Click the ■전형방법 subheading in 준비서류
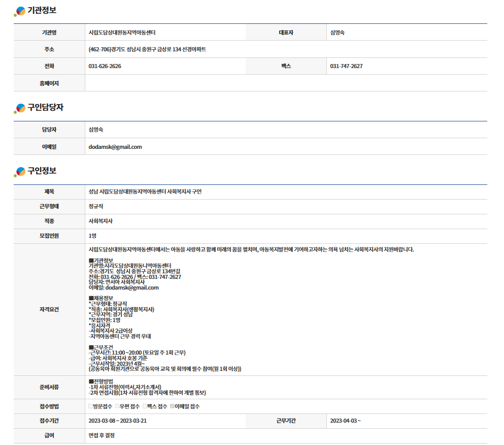The height and width of the screenshot is (445, 504). pyautogui.click(x=101, y=382)
